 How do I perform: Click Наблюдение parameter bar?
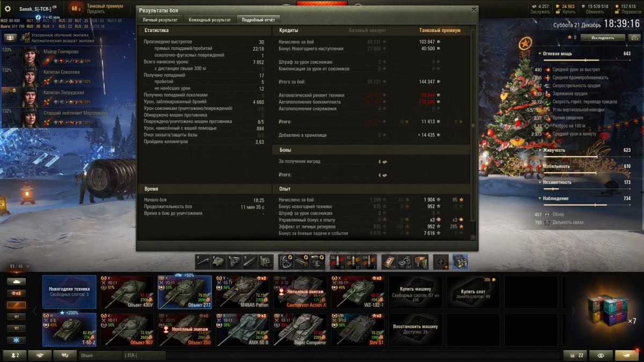coord(586,205)
